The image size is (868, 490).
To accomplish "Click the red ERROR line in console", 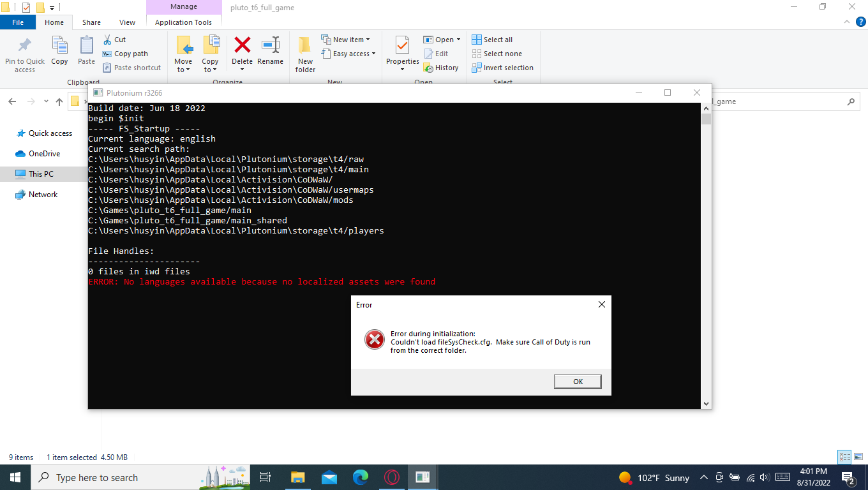I will (262, 281).
